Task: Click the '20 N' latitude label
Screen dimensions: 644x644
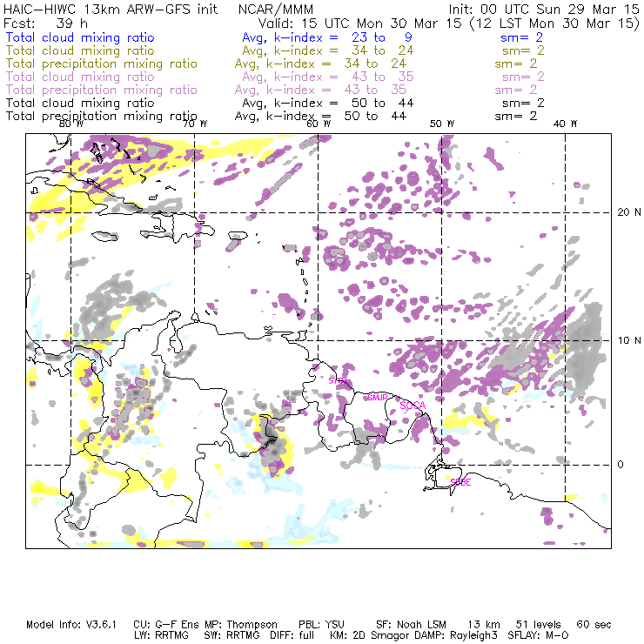Action: click(x=629, y=212)
